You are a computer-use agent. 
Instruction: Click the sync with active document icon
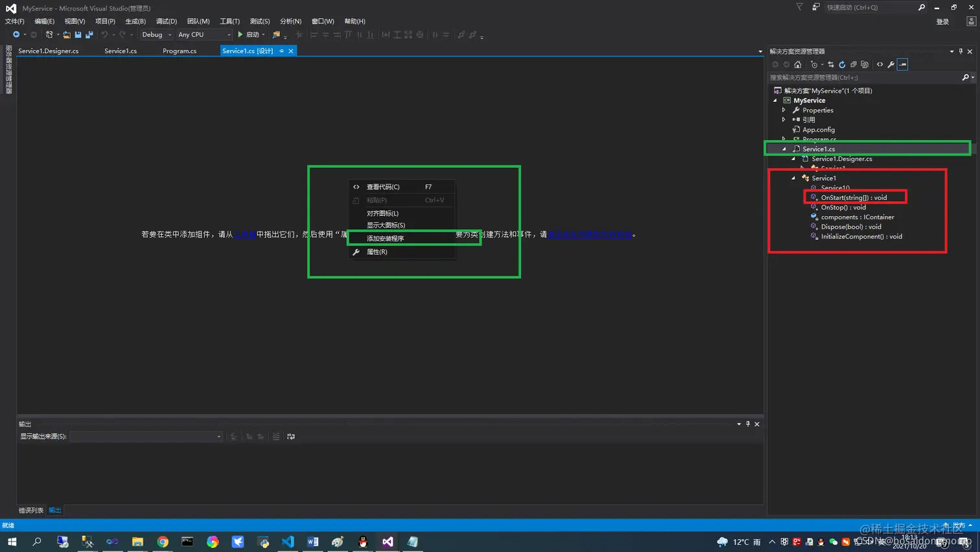click(831, 64)
